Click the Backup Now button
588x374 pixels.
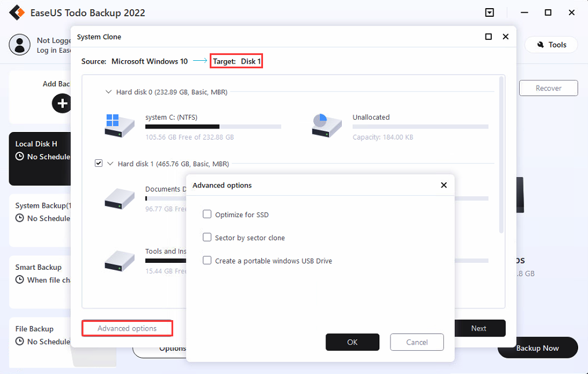(x=538, y=348)
